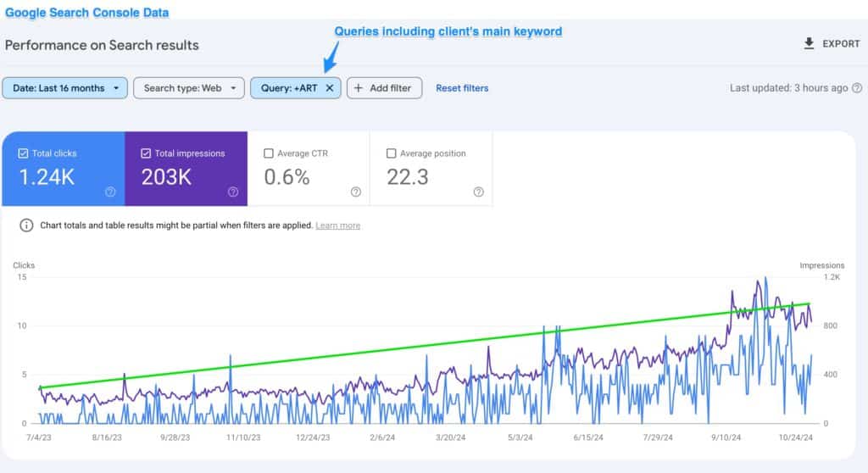868x473 pixels.
Task: Uncheck the Total clicks checkbox
Action: click(x=23, y=153)
